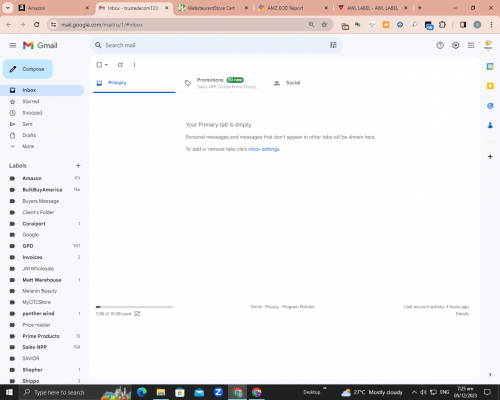500x400 pixels.
Task: Open Google Keep side panel icon
Action: (x=490, y=86)
